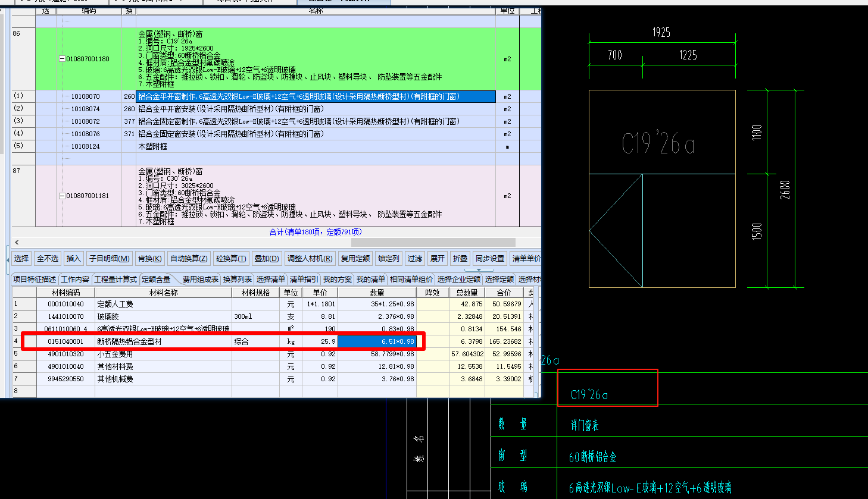Click the horizontal scrollbar left arrow
Image resolution: width=868 pixels, height=499 pixels.
17,242
